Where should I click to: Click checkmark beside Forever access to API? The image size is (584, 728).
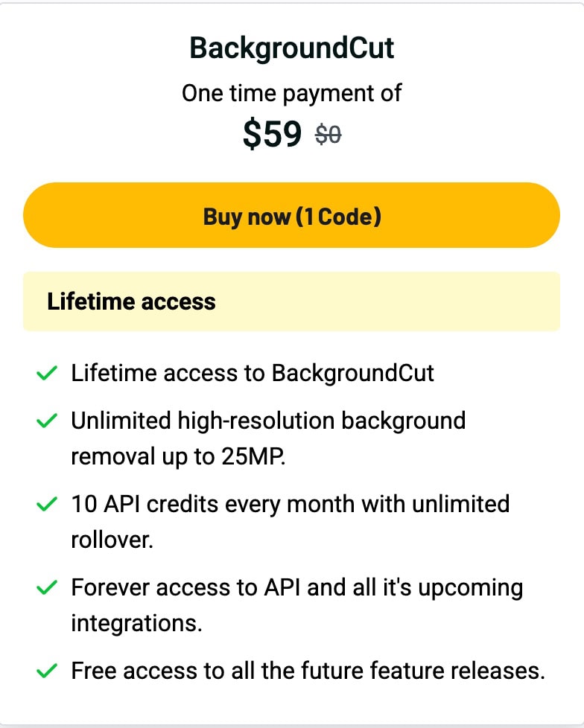(47, 587)
